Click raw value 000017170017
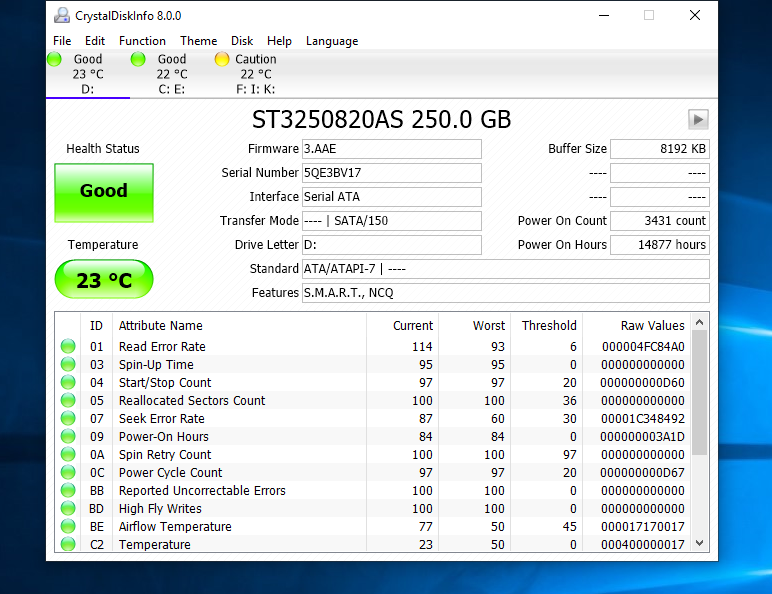The image size is (772, 594). tap(643, 527)
